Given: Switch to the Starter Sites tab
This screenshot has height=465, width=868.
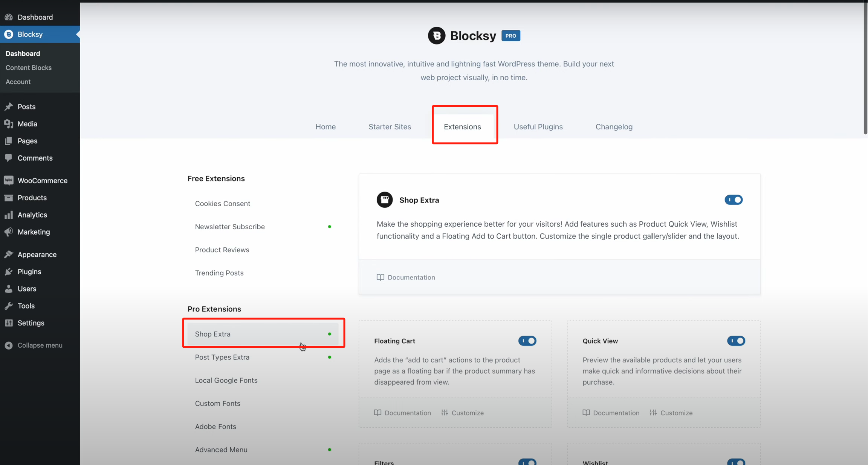Looking at the screenshot, I should coord(390,127).
